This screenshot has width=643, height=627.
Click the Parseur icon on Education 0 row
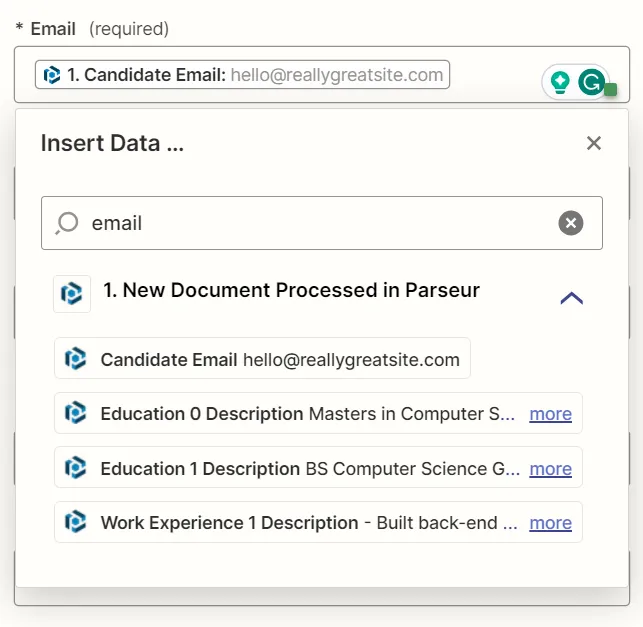(x=75, y=413)
